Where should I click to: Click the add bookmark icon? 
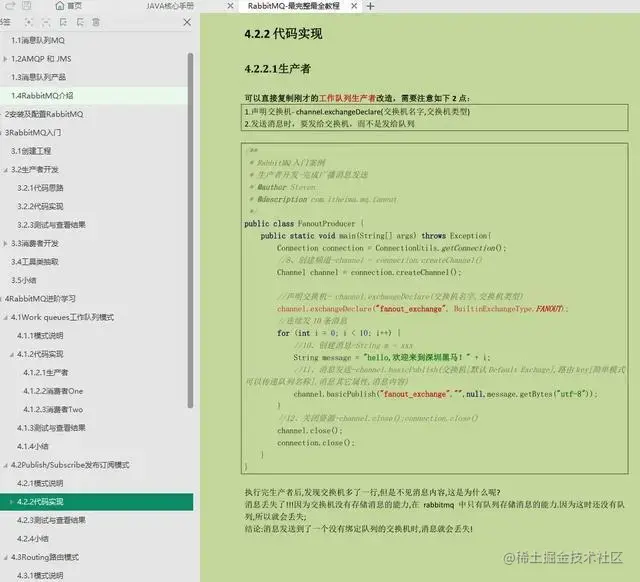(63, 22)
